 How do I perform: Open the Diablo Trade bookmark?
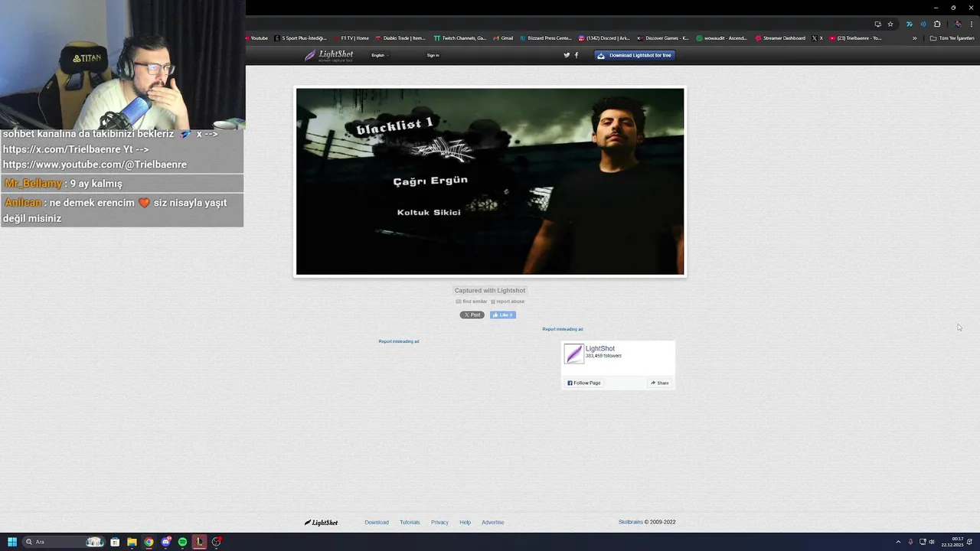tap(400, 38)
